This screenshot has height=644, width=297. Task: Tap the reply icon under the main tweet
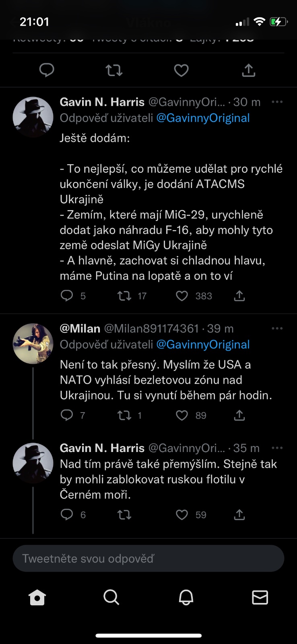coord(47,70)
